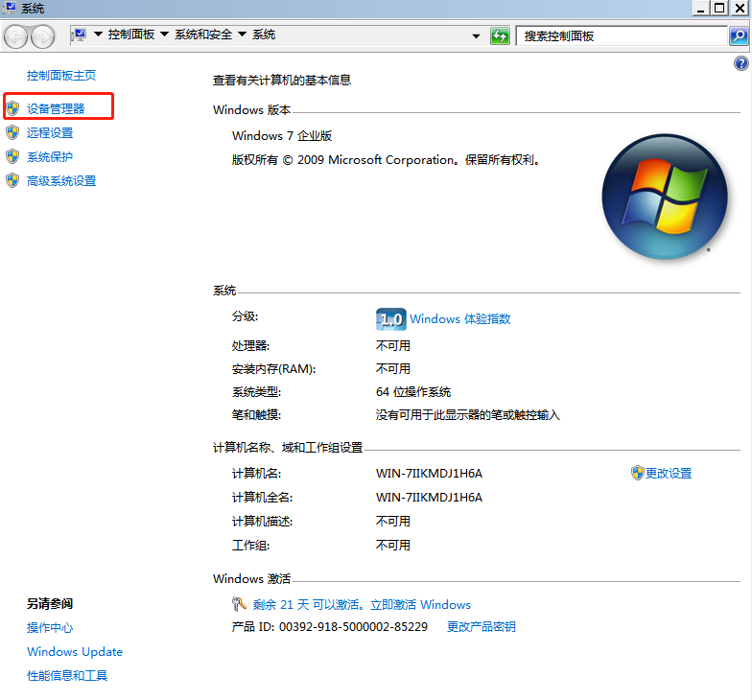752x700 pixels.
Task: Click the computer icon in the address bar
Action: (x=80, y=35)
